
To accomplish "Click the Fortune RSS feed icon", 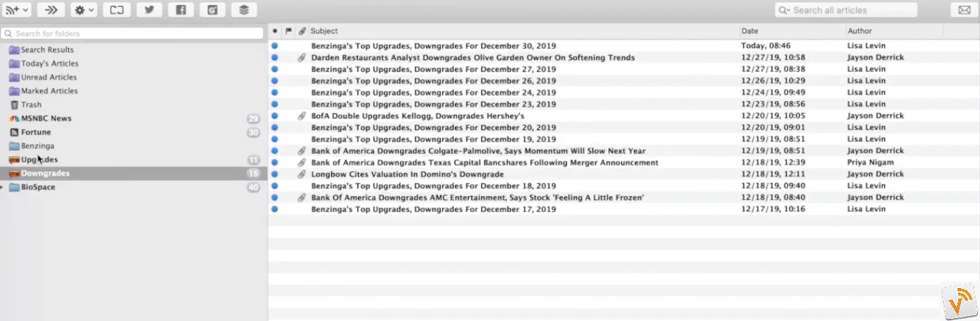I will 14,132.
